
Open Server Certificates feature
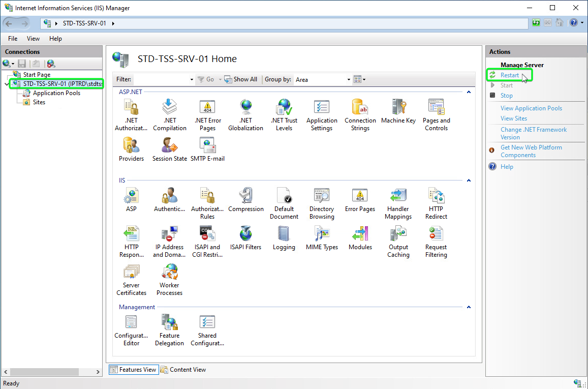click(131, 280)
